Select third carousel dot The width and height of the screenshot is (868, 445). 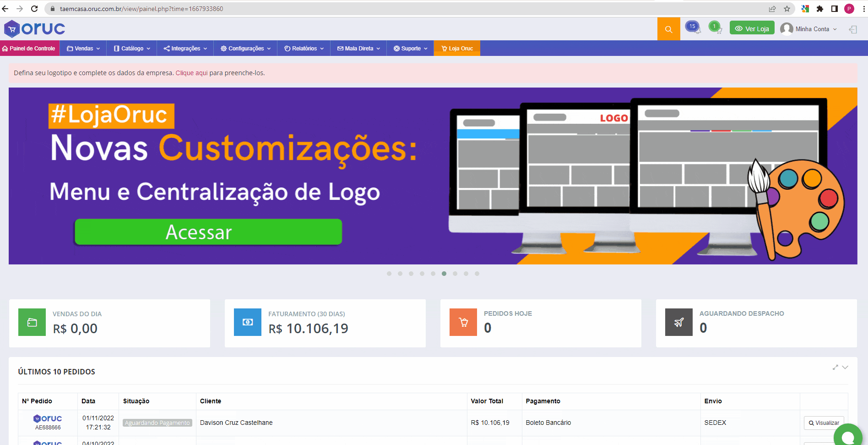click(411, 274)
